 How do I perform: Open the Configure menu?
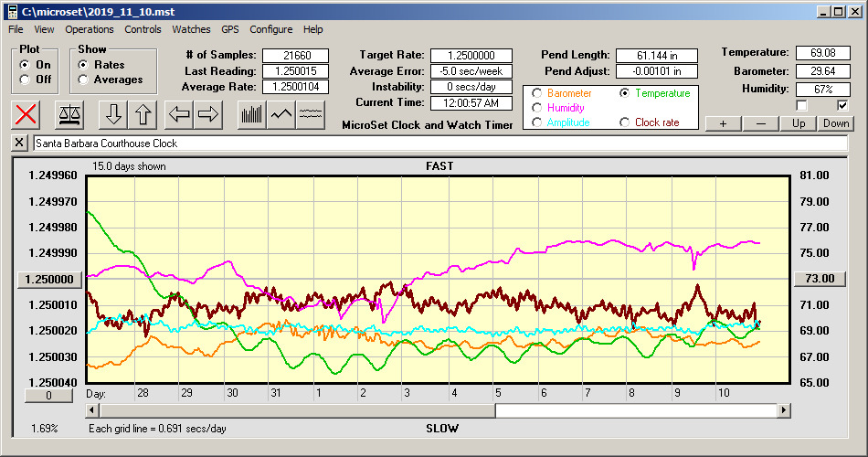pyautogui.click(x=270, y=29)
